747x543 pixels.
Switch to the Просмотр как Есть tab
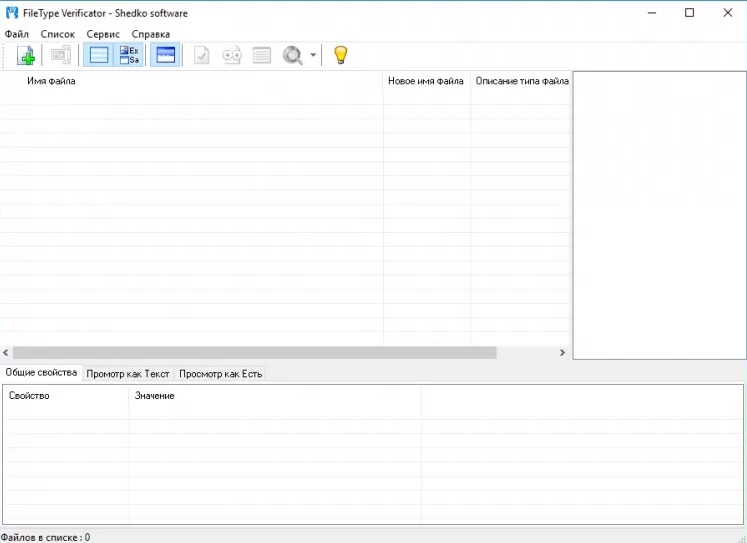click(220, 374)
